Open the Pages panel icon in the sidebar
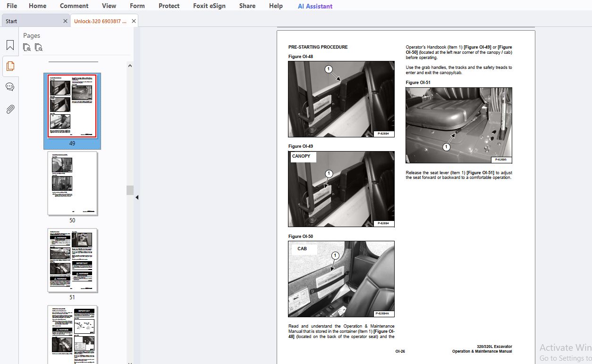The height and width of the screenshot is (364, 592). [10, 66]
